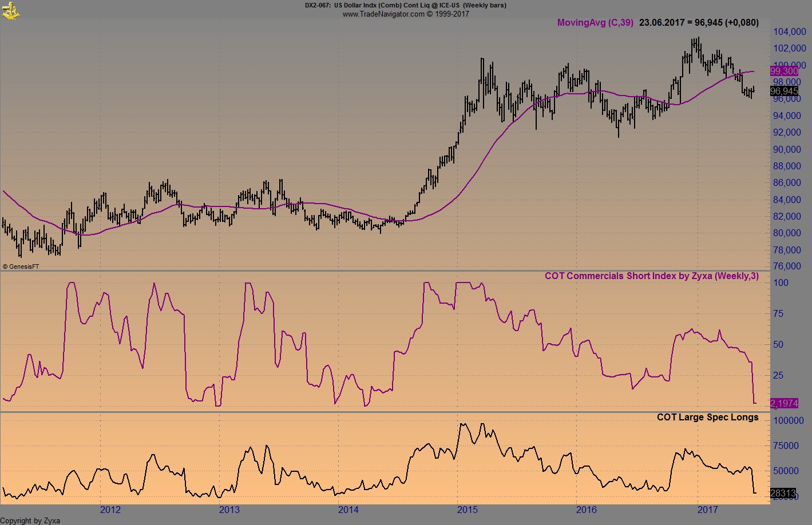The height and width of the screenshot is (525, 812).
Task: Click the magenta 99,300 moving average price marker
Action: pos(783,71)
